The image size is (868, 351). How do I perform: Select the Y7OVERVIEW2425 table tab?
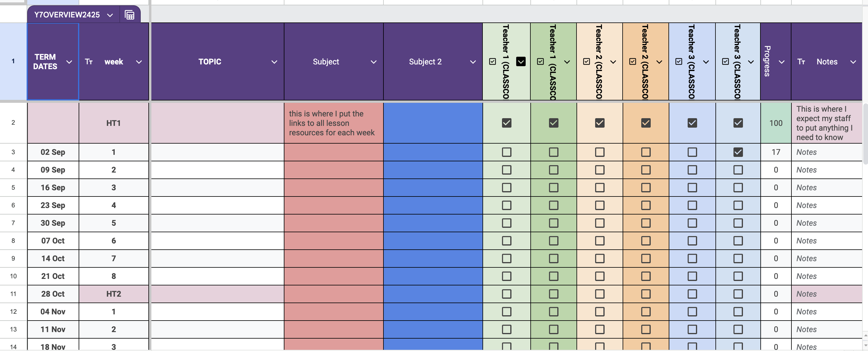point(67,14)
